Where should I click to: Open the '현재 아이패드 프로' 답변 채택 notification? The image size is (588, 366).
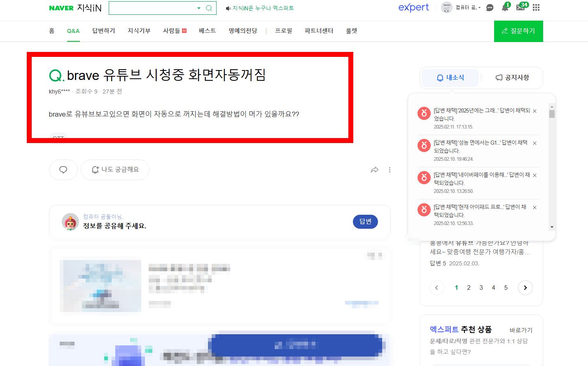(480, 211)
